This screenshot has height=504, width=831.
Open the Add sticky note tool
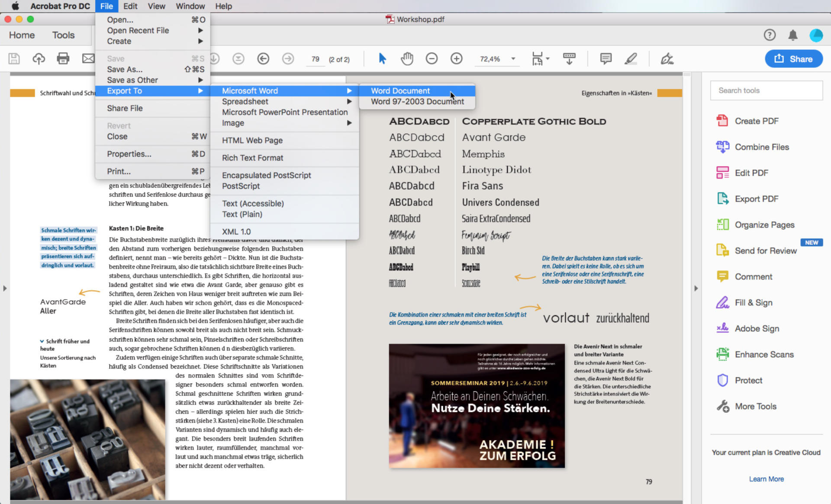tap(606, 58)
